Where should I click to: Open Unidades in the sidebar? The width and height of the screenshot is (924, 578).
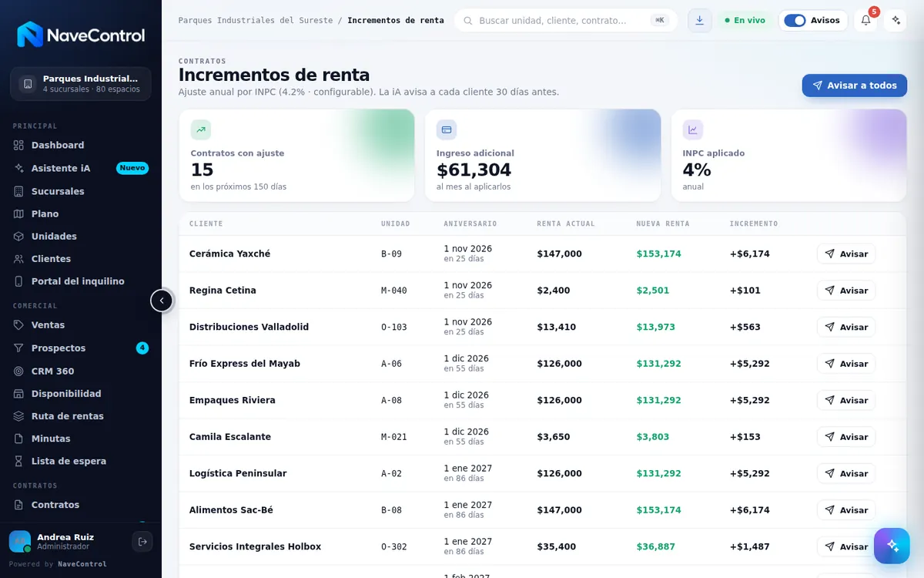[81, 236]
